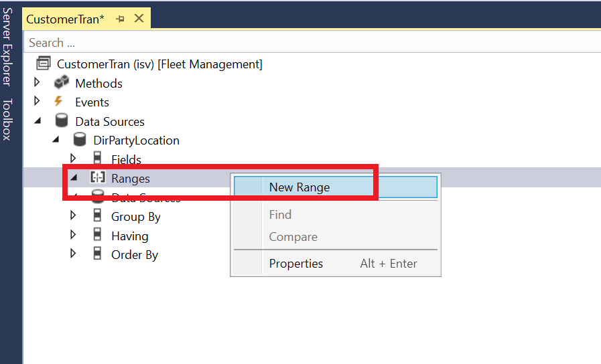Open the Toolbox side tab

pyautogui.click(x=7, y=119)
